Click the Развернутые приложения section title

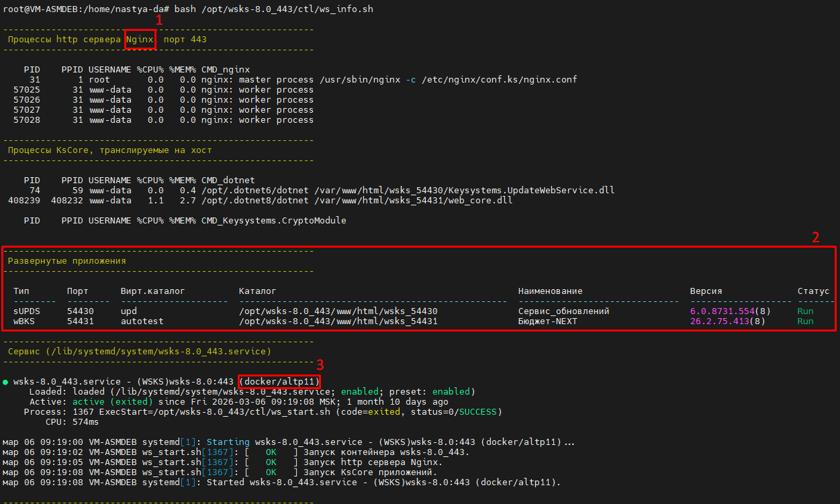(x=66, y=261)
